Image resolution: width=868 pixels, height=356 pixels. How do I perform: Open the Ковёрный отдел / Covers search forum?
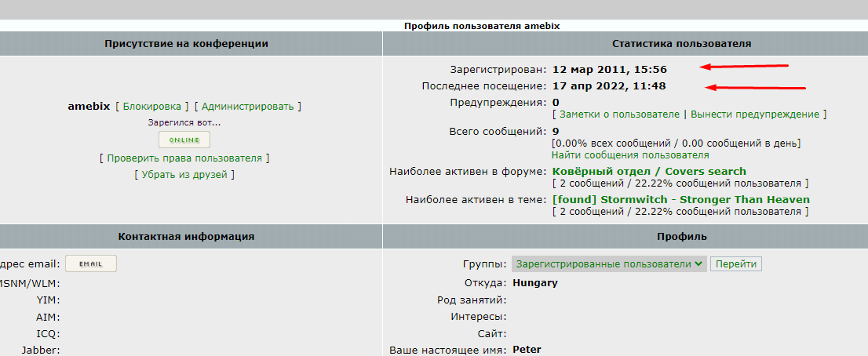649,172
